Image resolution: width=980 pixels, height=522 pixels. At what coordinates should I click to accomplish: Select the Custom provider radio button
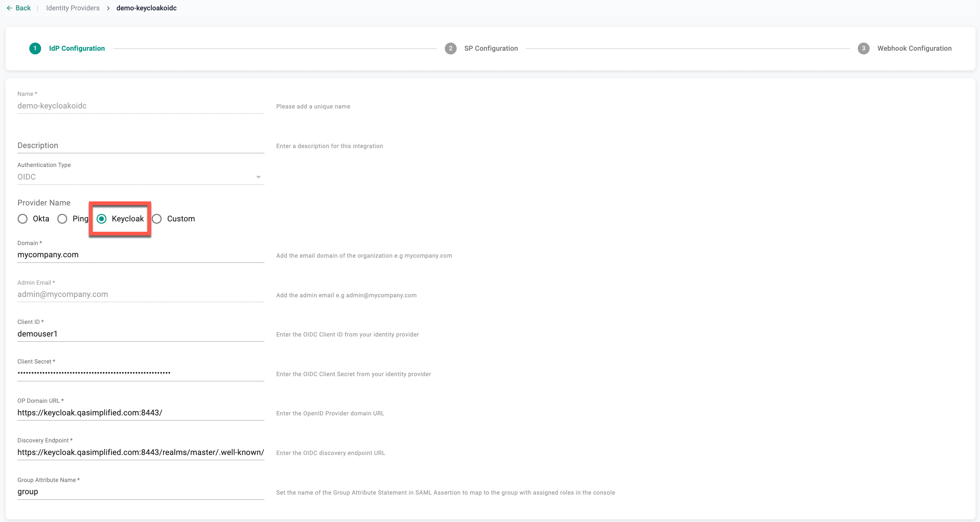point(157,218)
